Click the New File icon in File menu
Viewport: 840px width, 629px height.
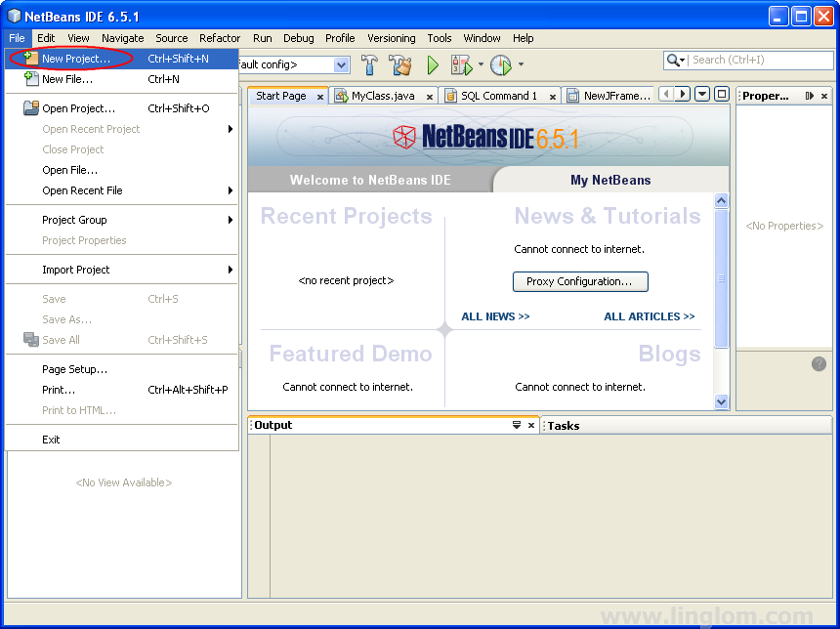point(31,79)
